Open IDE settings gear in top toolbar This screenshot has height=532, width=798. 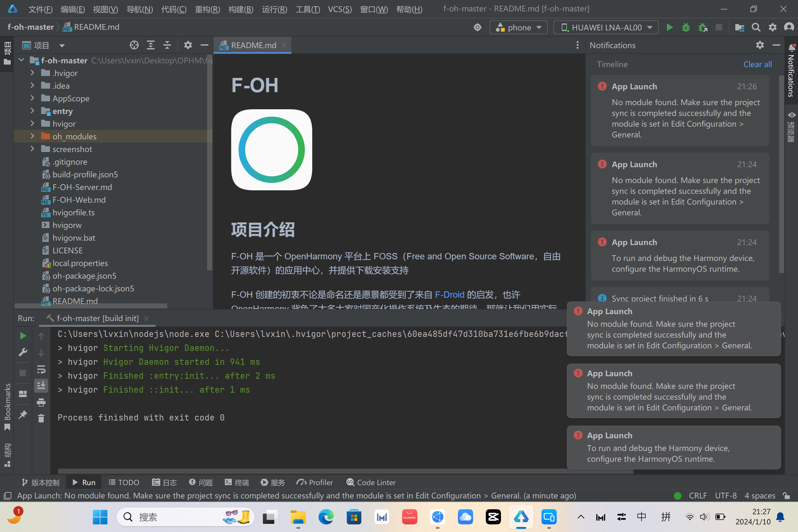tap(773, 27)
